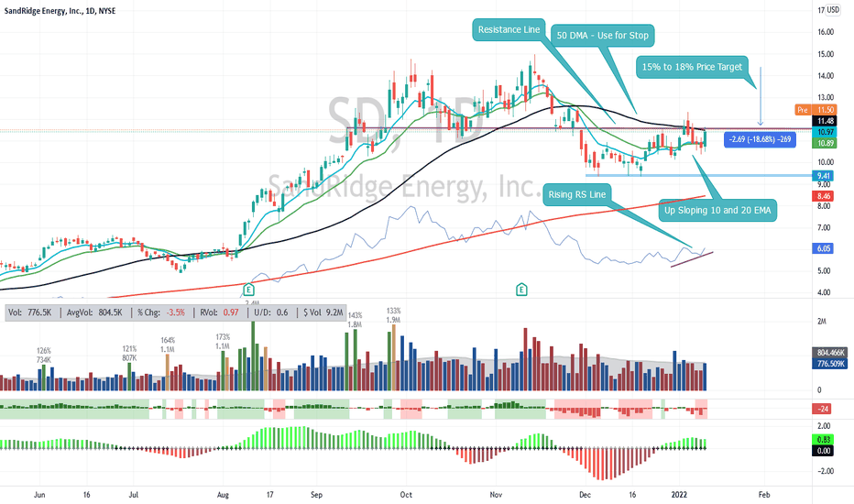
Task: Click the 2M volume axis label
Action: pos(822,322)
